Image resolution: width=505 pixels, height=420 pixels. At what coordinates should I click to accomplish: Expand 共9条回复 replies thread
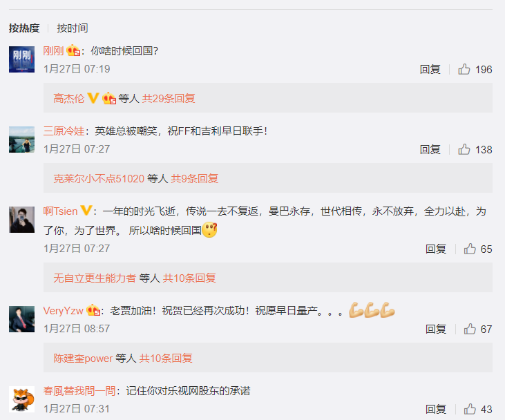[195, 178]
